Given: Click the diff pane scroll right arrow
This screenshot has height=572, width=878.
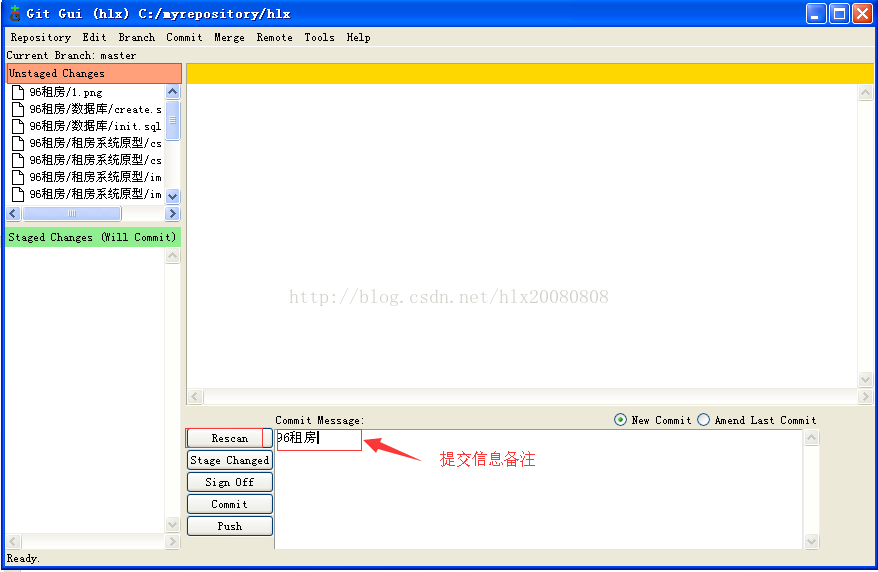Looking at the screenshot, I should click(x=865, y=396).
